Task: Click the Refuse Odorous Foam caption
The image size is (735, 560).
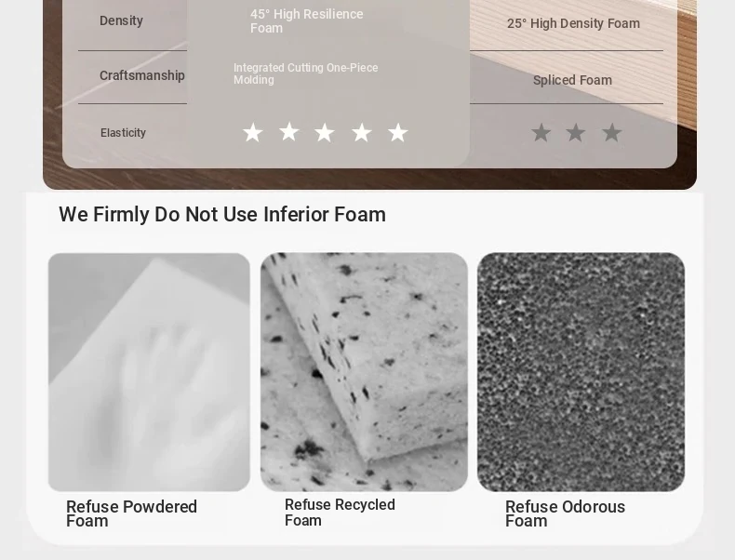Action: pos(565,513)
